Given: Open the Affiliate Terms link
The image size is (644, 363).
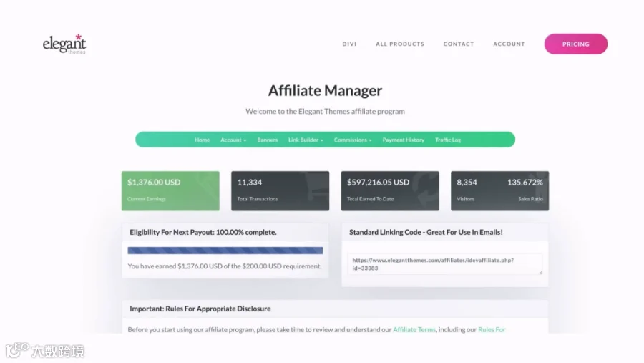Looking at the screenshot, I should pyautogui.click(x=414, y=329).
